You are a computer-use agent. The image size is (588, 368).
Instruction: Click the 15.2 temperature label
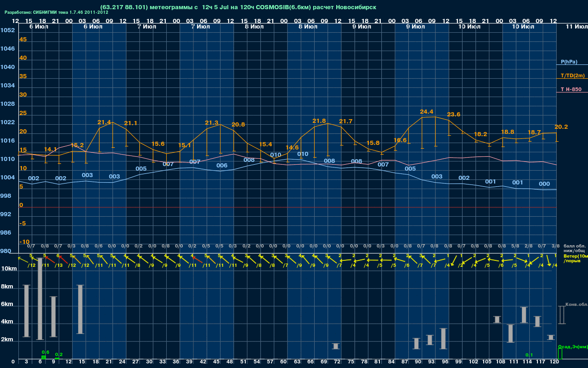pyautogui.click(x=77, y=145)
